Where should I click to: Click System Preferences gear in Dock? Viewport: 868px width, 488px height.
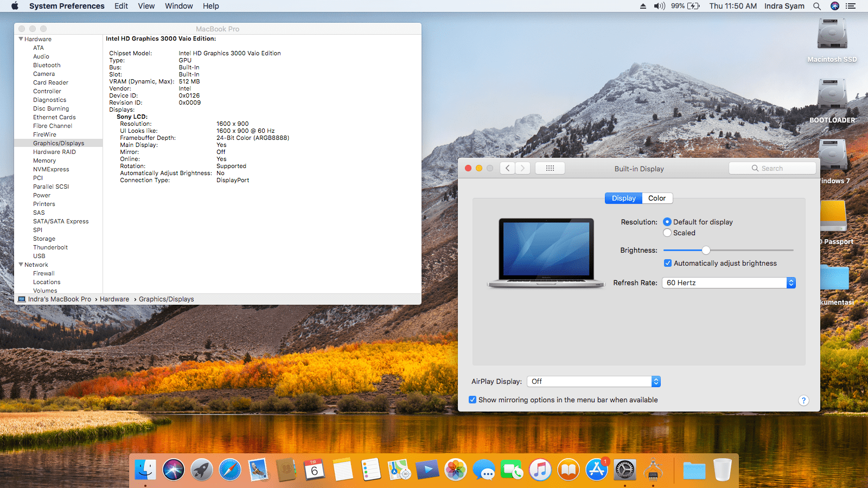point(625,470)
